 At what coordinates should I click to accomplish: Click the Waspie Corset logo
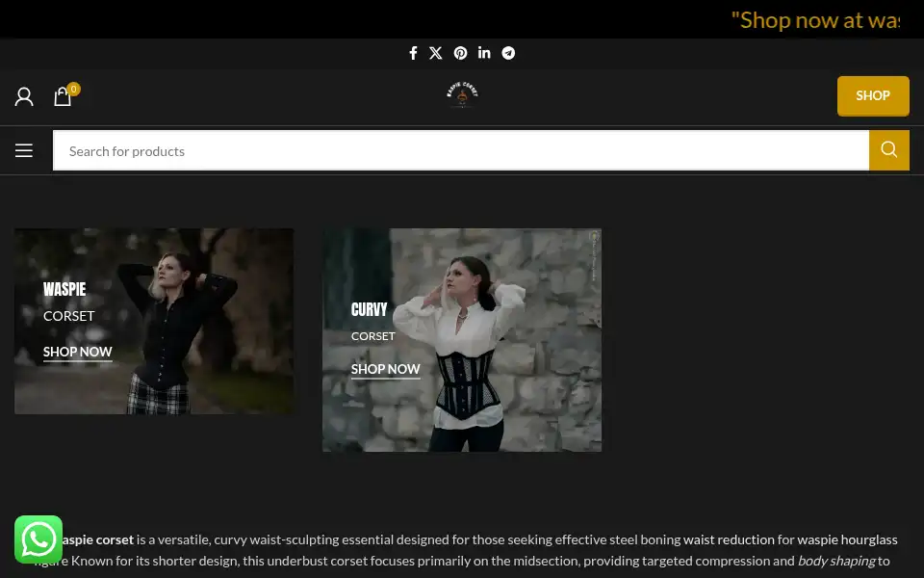[x=462, y=95]
